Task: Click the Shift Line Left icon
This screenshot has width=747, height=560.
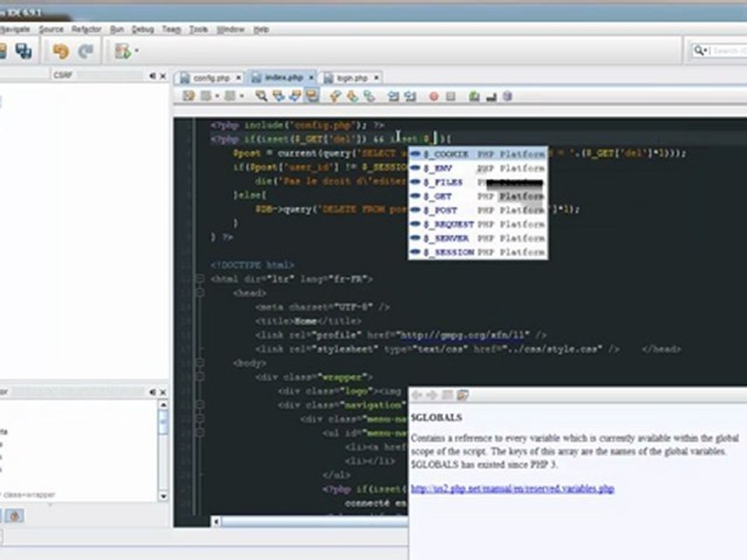Action: coord(393,96)
